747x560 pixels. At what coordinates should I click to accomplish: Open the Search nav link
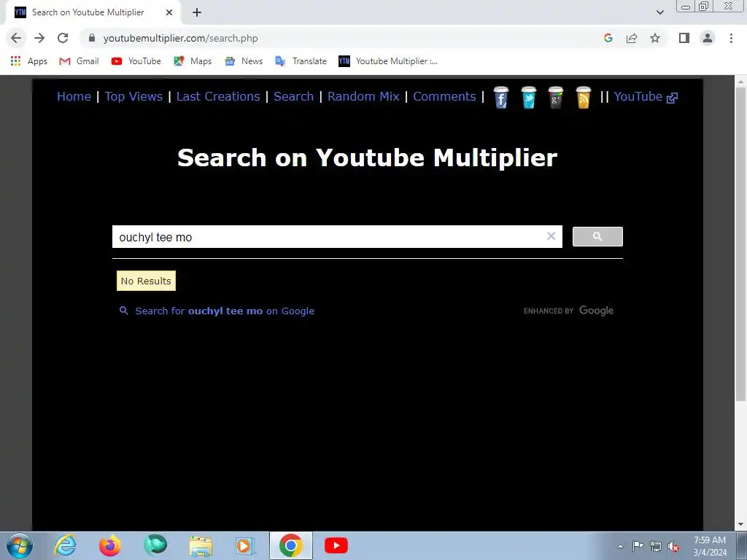[x=293, y=96]
